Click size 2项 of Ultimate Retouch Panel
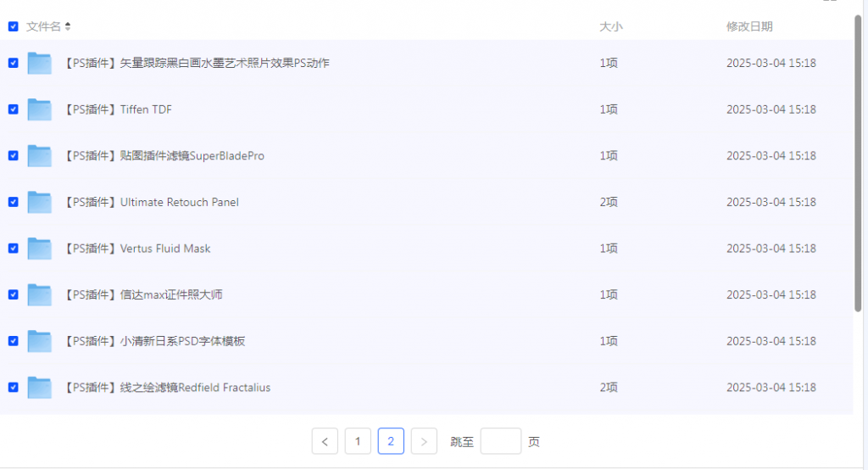868x470 pixels. pos(609,202)
